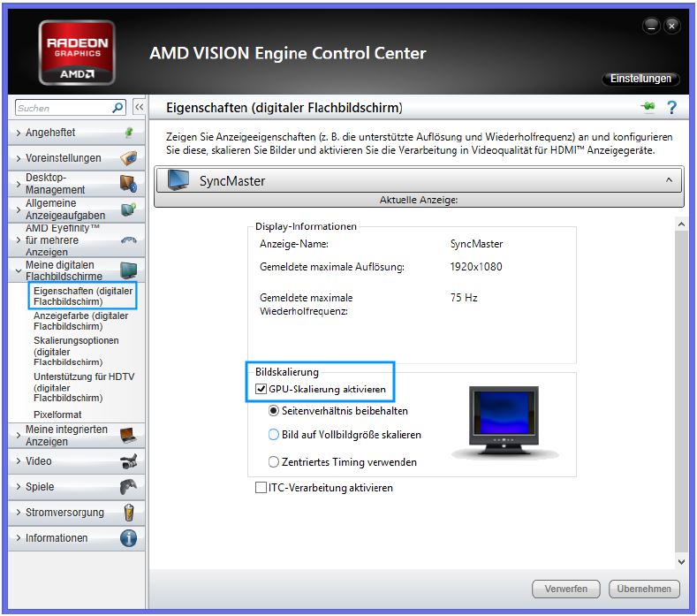Open Unterstützung für HDTV page

tap(84, 387)
